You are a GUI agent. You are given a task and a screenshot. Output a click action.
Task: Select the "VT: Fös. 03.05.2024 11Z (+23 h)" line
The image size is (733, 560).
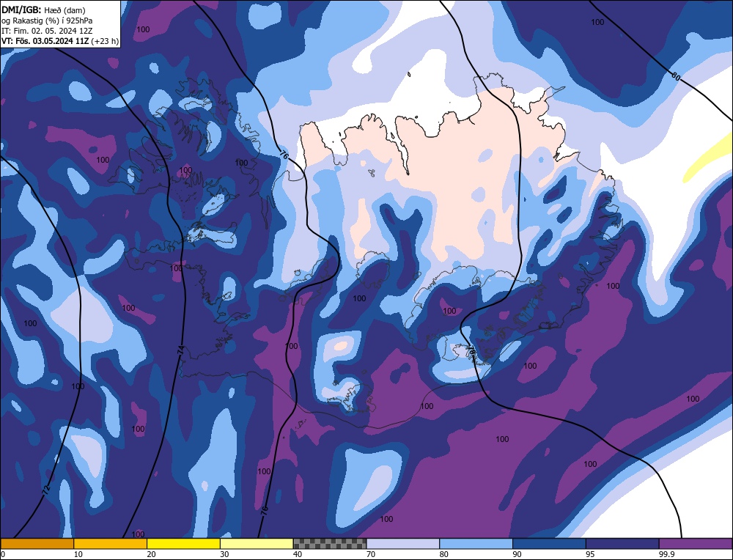60,41
